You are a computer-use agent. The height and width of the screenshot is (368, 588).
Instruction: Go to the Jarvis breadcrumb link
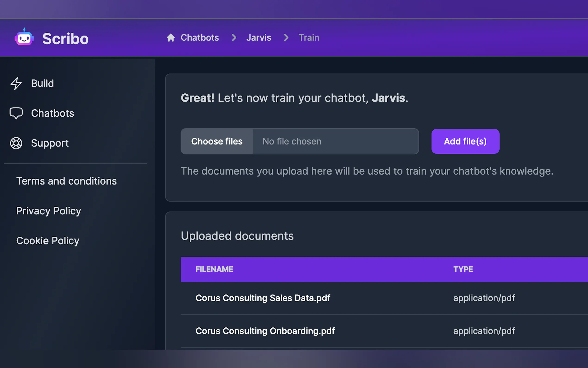pyautogui.click(x=259, y=38)
